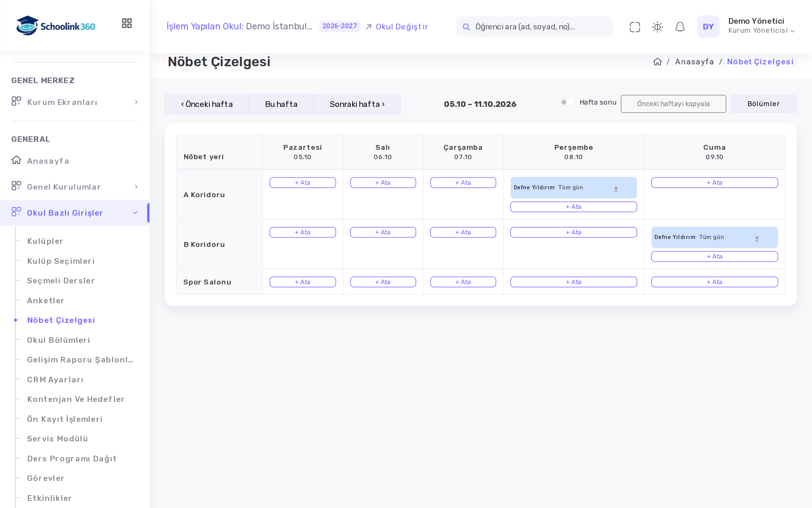Assign duty for A Koridoru on Pazartesi
This screenshot has width=812, height=508.
[303, 183]
